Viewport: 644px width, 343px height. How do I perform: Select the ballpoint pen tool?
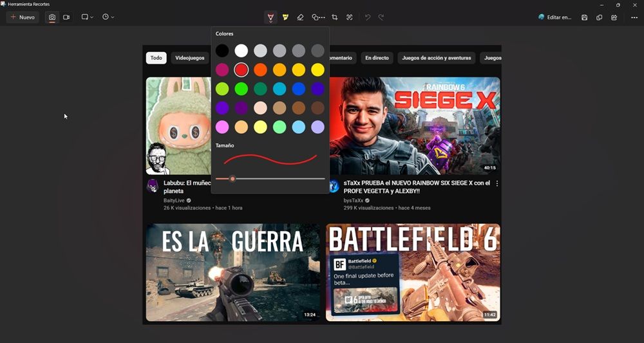(x=270, y=17)
